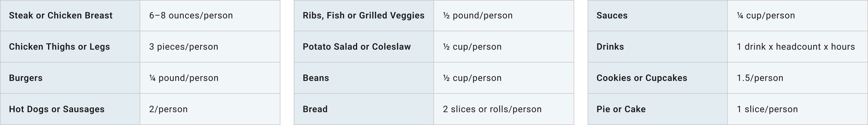Click the Beans row label

tap(316, 78)
